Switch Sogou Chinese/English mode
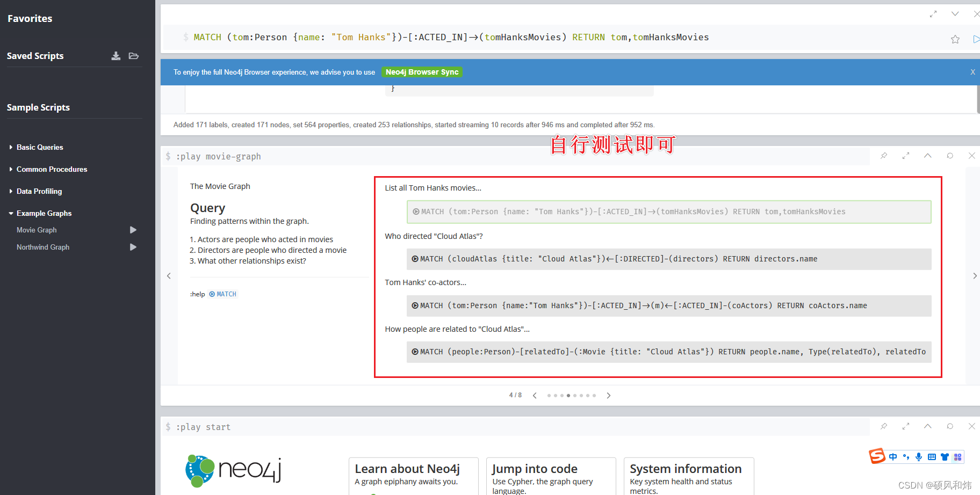Image resolution: width=980 pixels, height=495 pixels. click(893, 457)
